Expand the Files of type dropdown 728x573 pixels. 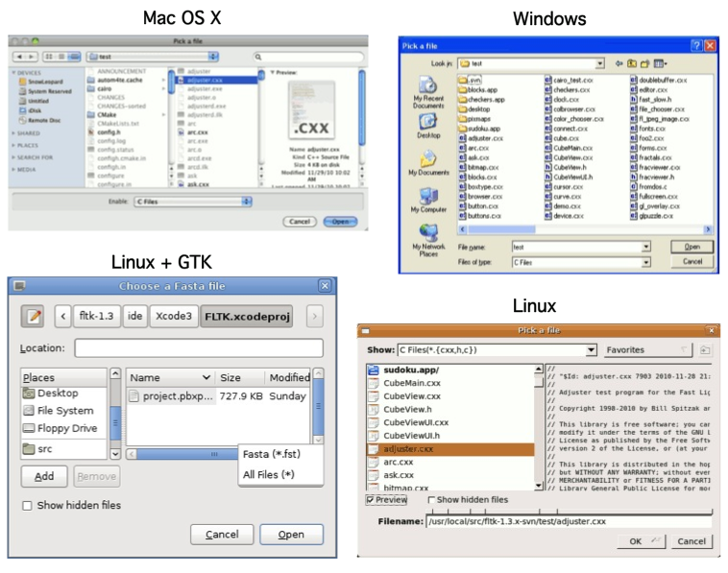point(648,262)
